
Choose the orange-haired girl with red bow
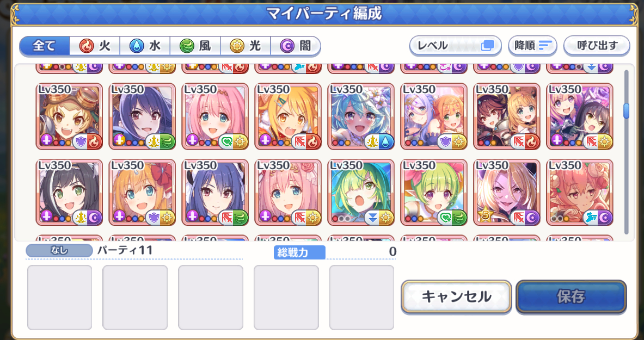[x=142, y=192]
